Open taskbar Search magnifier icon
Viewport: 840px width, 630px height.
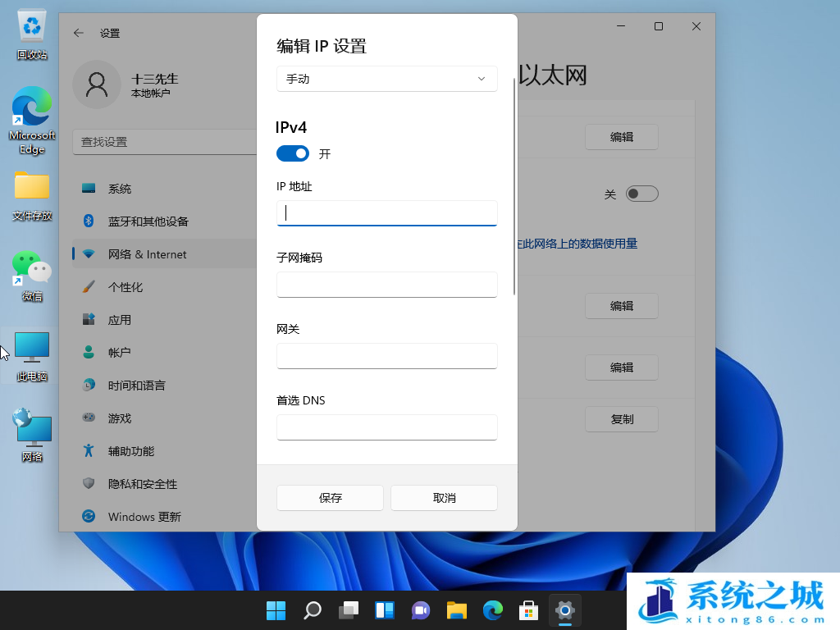pos(313,610)
